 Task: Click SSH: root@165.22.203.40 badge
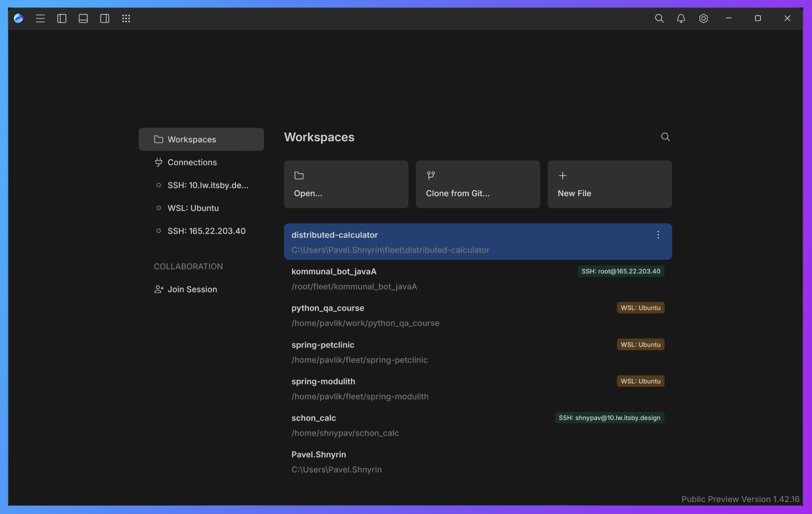pos(621,271)
